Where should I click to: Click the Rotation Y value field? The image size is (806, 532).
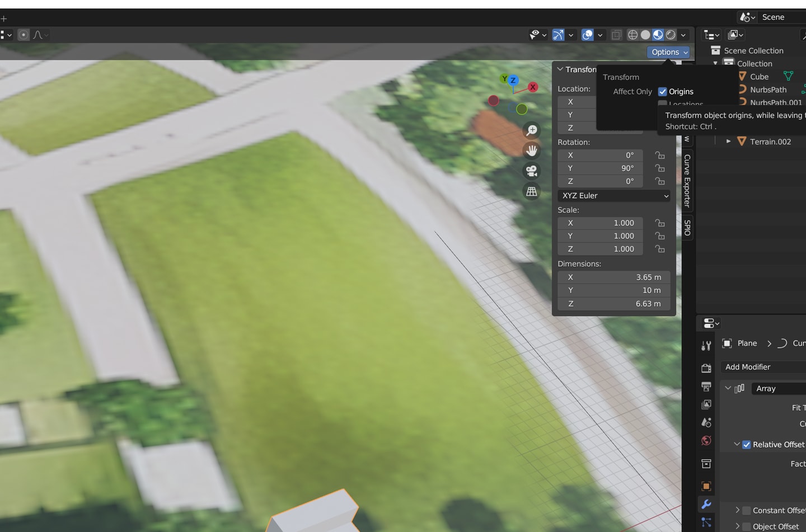(600, 168)
